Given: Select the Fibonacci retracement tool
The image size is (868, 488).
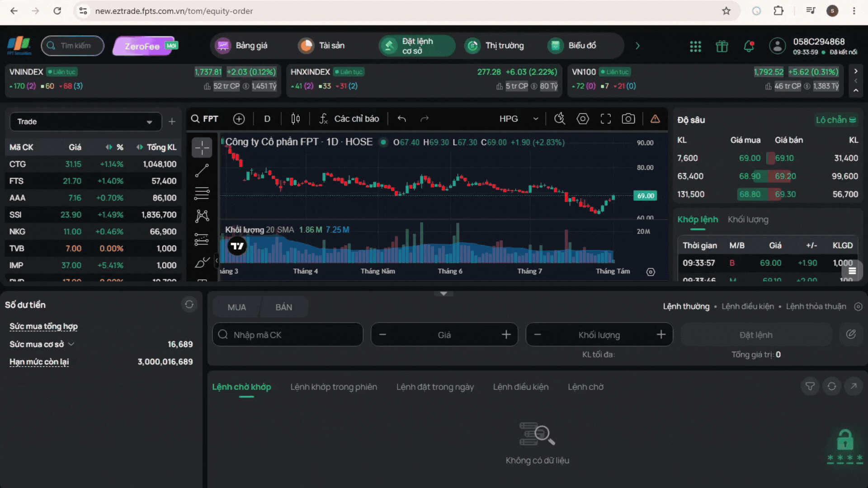Looking at the screenshot, I should (x=202, y=193).
